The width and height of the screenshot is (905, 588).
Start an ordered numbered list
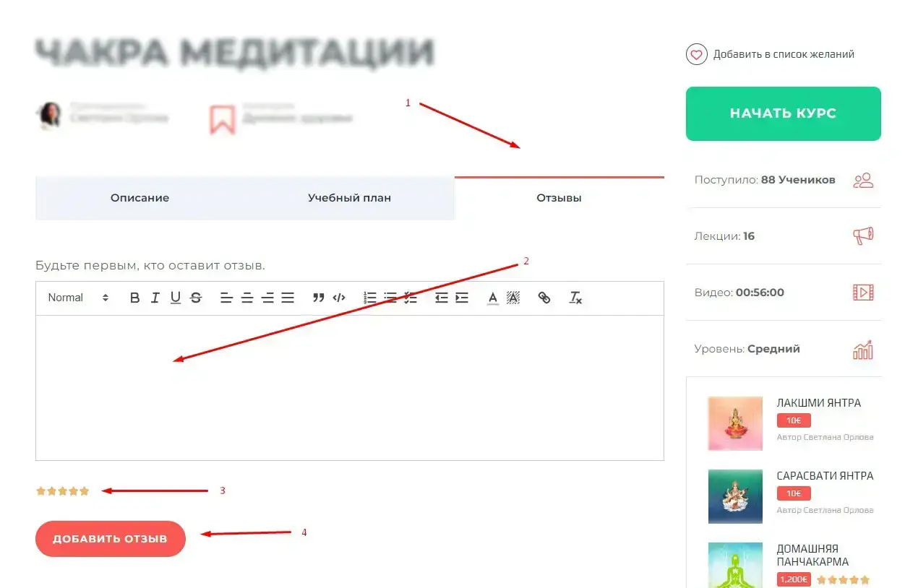[370, 298]
